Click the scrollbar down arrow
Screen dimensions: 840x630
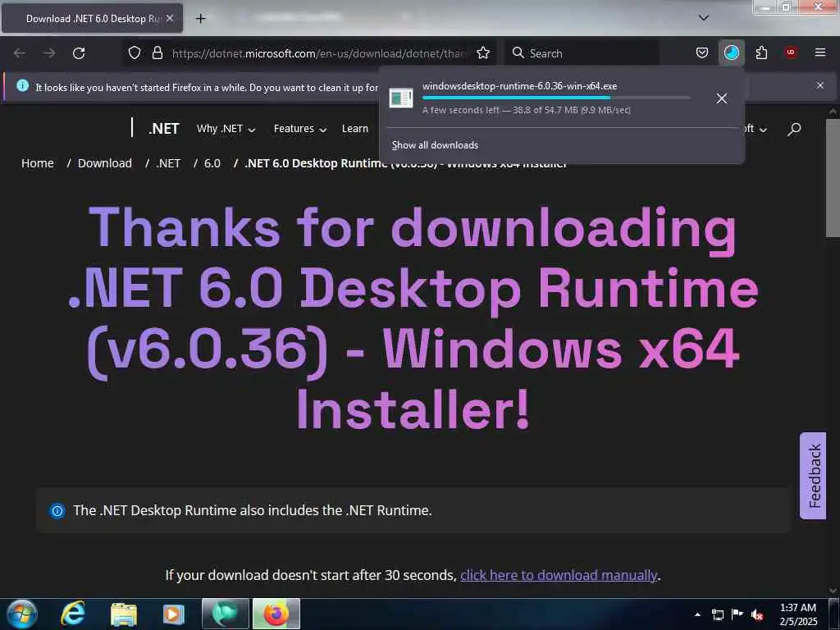(833, 591)
